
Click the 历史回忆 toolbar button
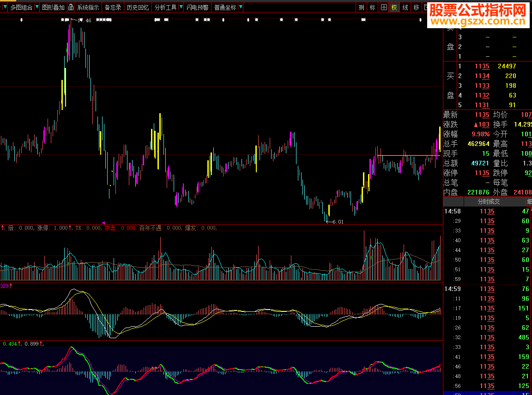(138, 7)
